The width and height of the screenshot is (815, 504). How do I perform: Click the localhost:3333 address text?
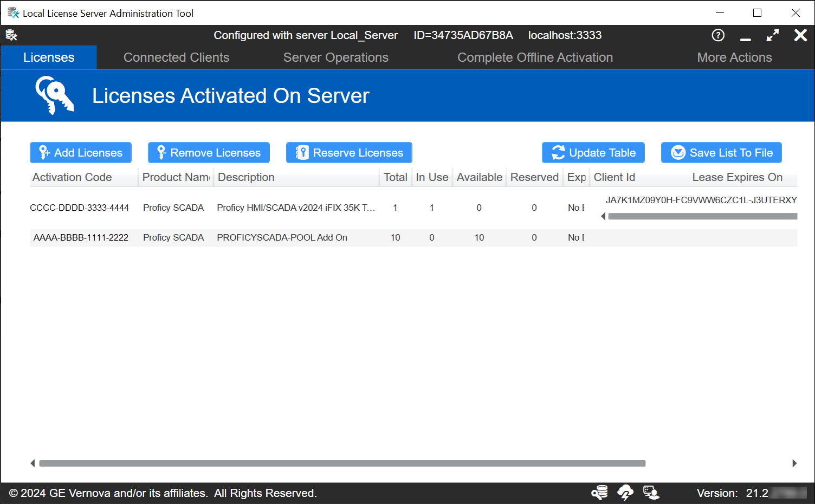tap(565, 35)
